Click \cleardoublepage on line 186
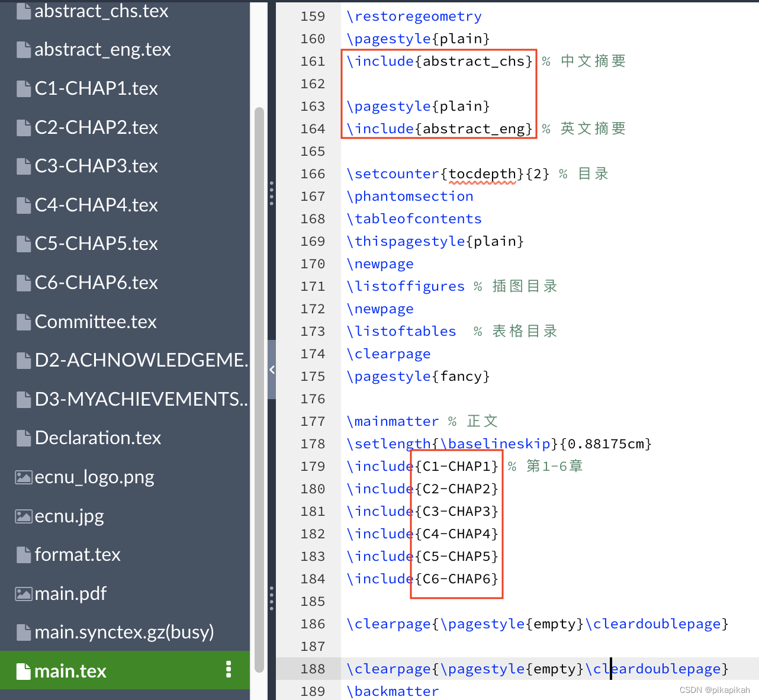 click(x=654, y=624)
